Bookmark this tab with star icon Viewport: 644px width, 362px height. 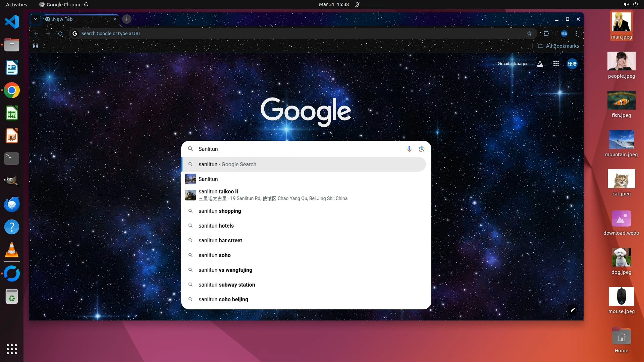pos(529,34)
